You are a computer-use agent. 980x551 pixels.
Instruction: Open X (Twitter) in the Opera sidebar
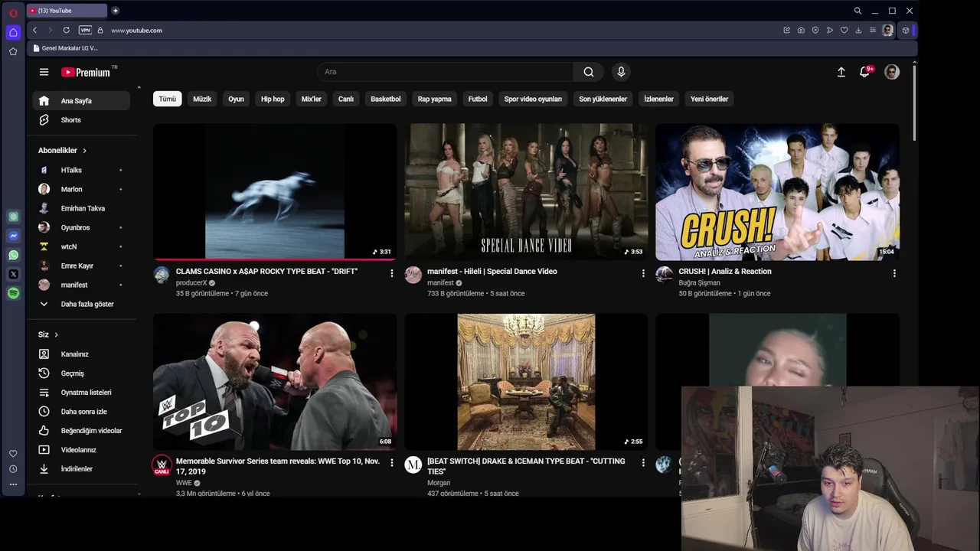coord(13,274)
